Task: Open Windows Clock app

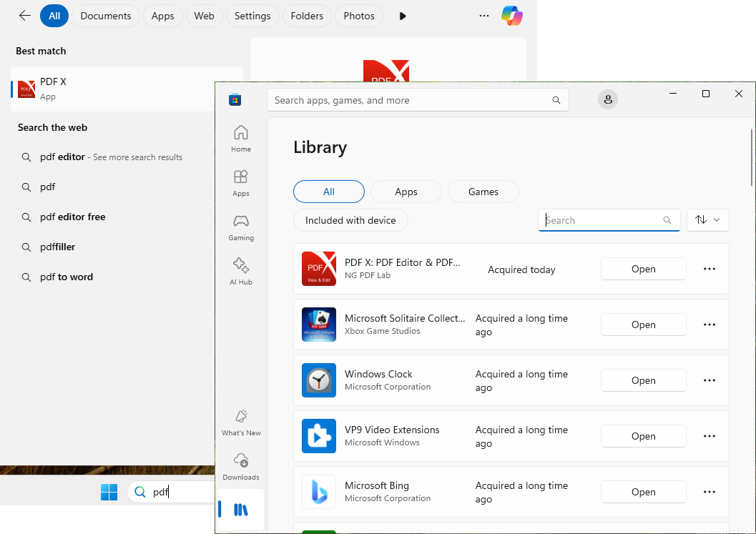Action: (643, 381)
